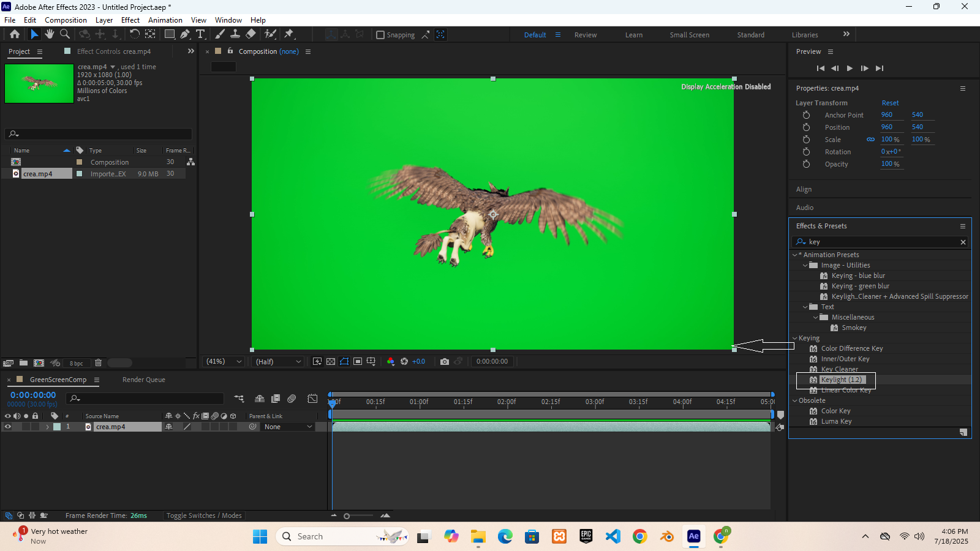Select the Hand tool
Screen dimensions: 980x551
click(50, 34)
